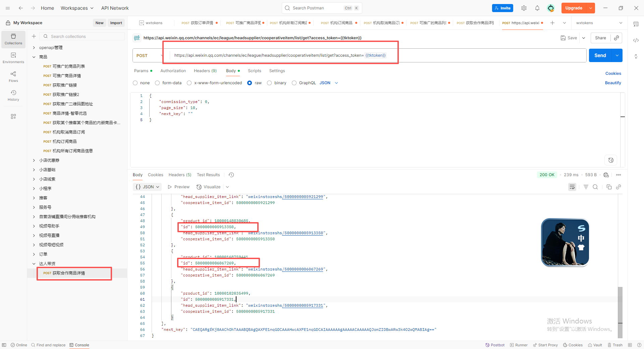
Task: Switch to the Headers (9) tab
Action: coord(205,71)
